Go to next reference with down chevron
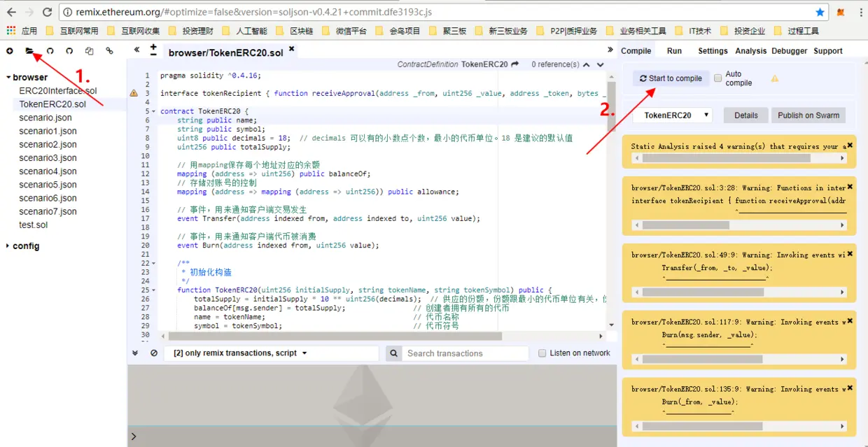 pos(601,64)
